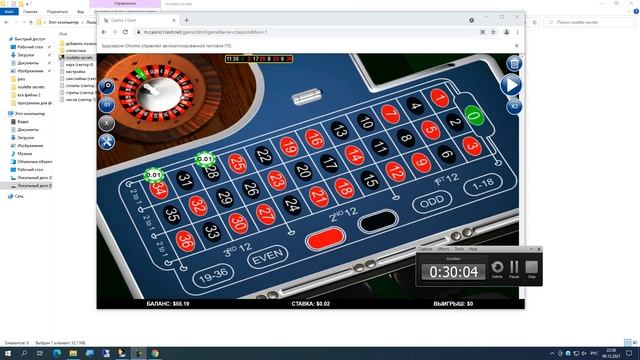Image resolution: width=640 pixels, height=360 pixels.
Task: Bet on red number 19
Action: coord(289,147)
